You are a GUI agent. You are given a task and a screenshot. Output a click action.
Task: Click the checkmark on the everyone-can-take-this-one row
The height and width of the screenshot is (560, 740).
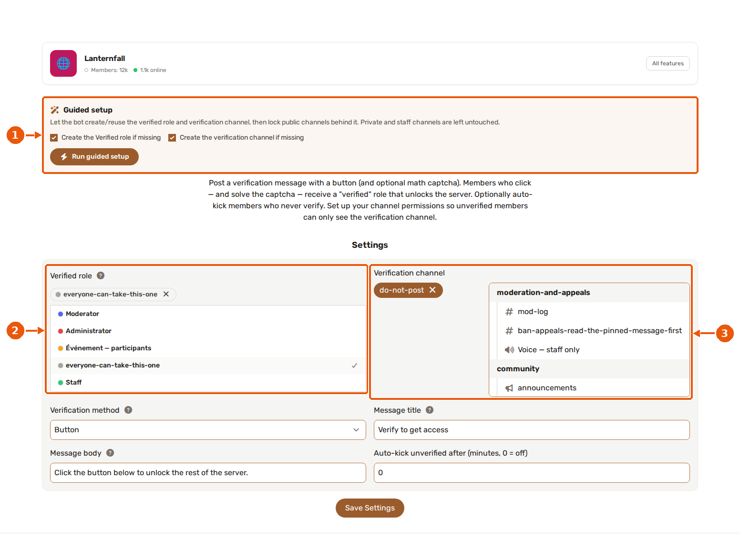coord(354,366)
